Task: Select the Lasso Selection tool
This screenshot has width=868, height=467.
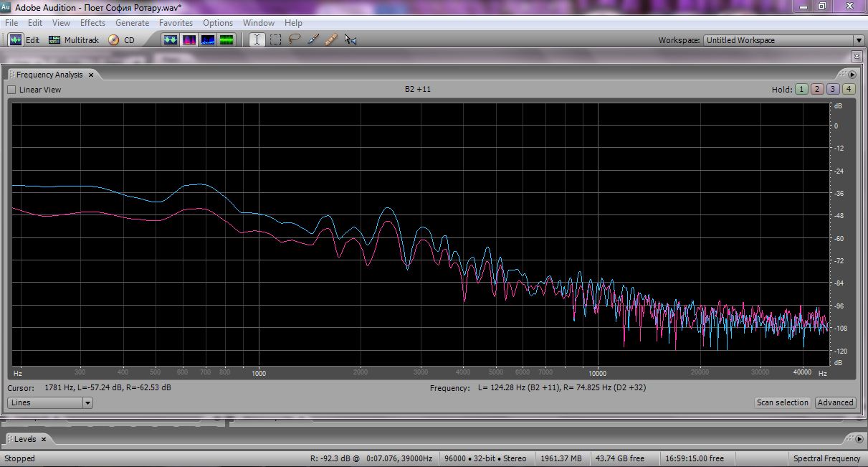Action: click(294, 40)
